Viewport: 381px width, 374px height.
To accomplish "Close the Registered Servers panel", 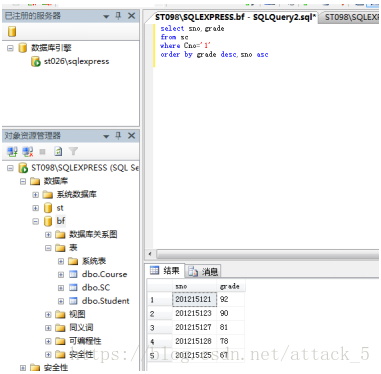I will pos(132,16).
